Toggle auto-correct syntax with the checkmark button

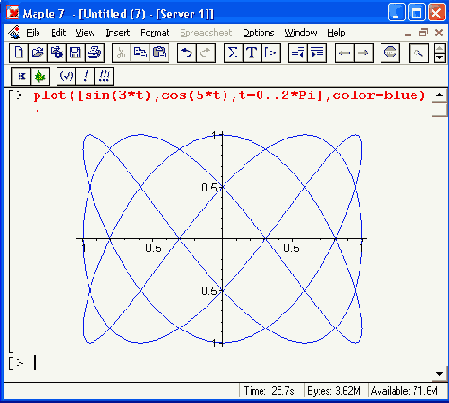tap(66, 77)
